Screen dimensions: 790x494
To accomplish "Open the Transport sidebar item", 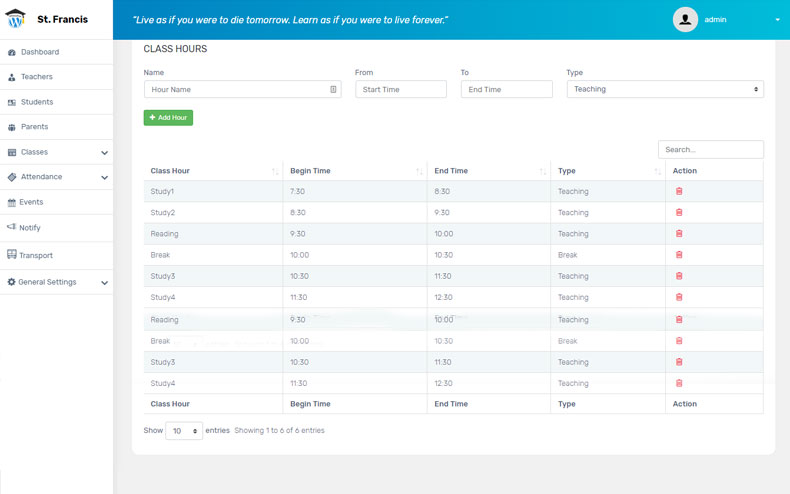I will pyautogui.click(x=35, y=255).
